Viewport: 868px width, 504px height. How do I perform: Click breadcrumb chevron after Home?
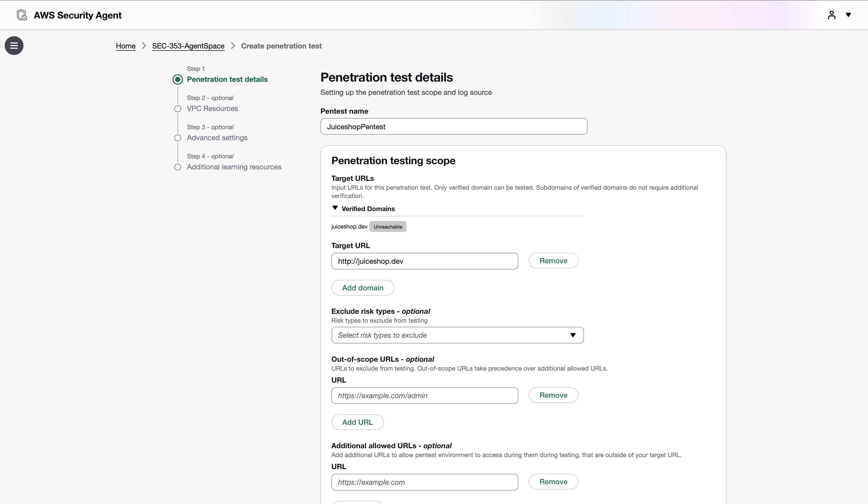144,46
